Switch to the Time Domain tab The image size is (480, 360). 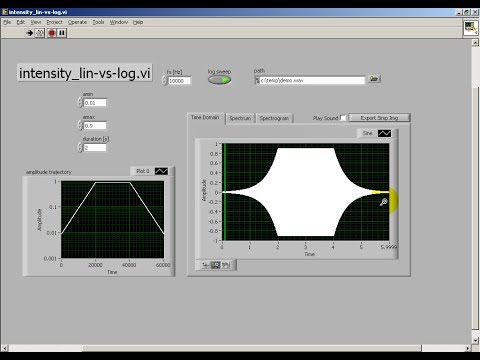coord(205,117)
